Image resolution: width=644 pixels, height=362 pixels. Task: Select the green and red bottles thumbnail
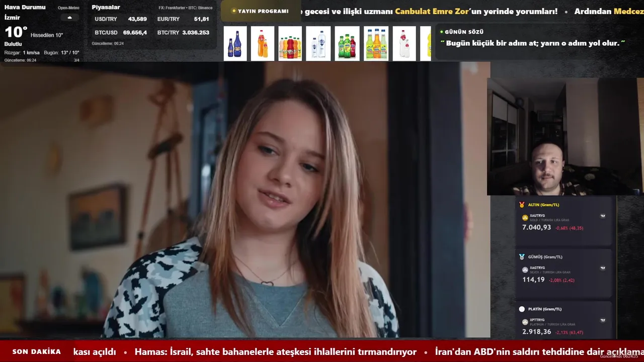pos(347,44)
